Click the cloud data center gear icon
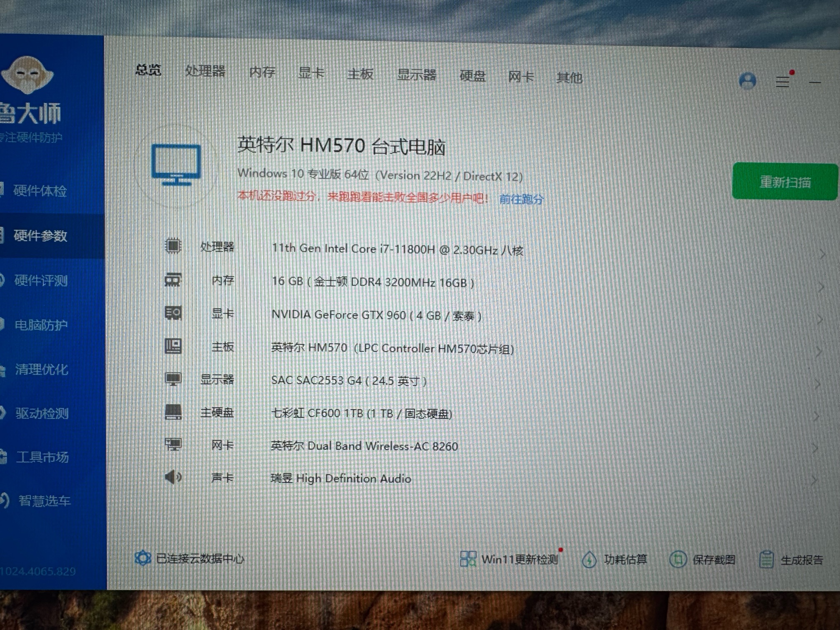This screenshot has height=630, width=840. tap(142, 557)
